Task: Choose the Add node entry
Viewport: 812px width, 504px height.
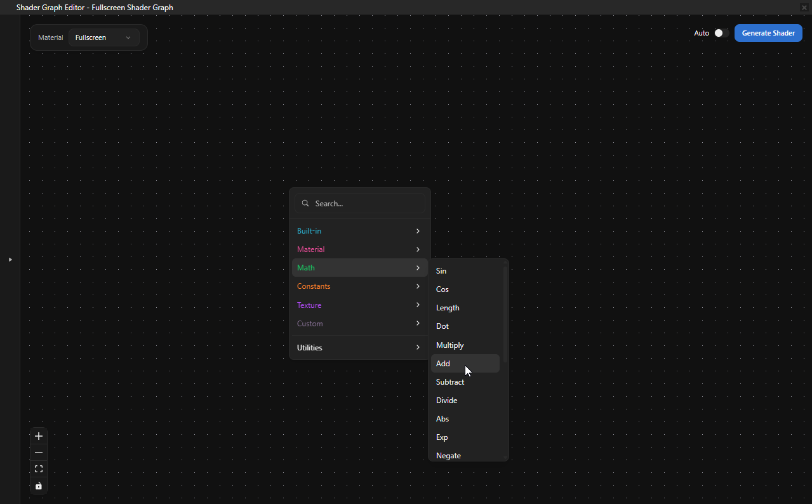Action: [x=465, y=364]
